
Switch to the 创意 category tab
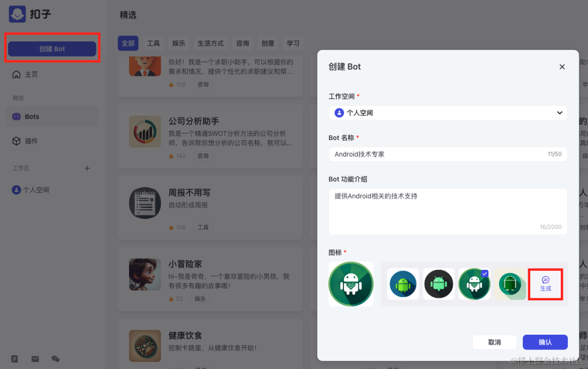[x=268, y=44]
